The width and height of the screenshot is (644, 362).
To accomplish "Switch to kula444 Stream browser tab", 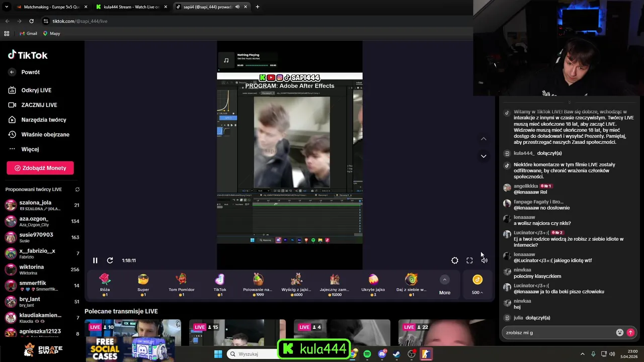I will point(132,7).
